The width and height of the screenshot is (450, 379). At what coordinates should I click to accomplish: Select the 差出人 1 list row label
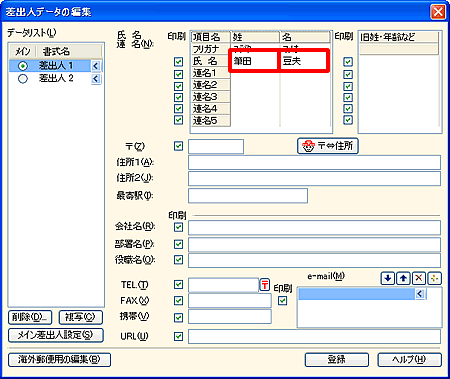56,65
